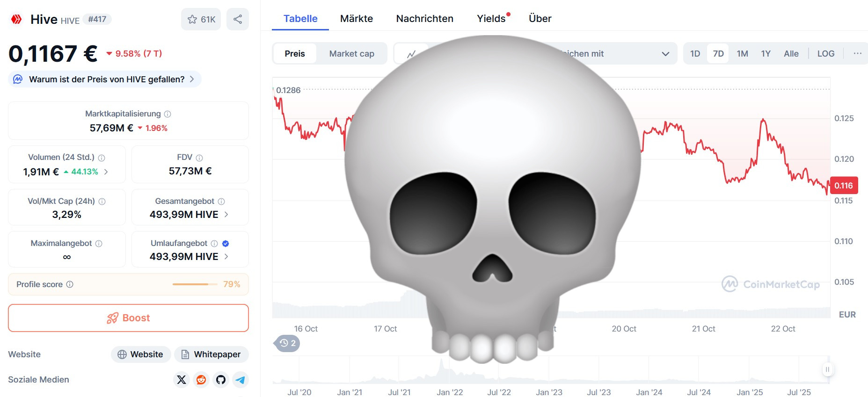This screenshot has width=868, height=397.
Task: Click the share icon button
Action: pos(238,19)
